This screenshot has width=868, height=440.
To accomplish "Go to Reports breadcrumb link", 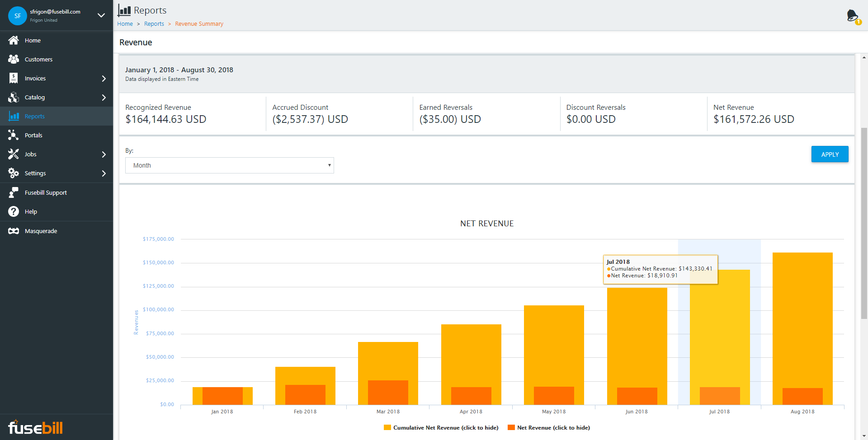I will [154, 24].
